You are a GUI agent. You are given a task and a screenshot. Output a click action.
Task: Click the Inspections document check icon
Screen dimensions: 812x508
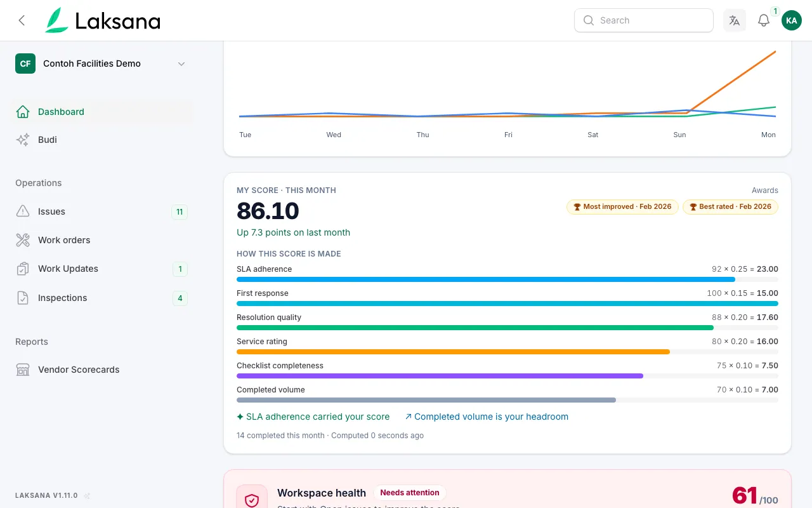[x=23, y=298]
